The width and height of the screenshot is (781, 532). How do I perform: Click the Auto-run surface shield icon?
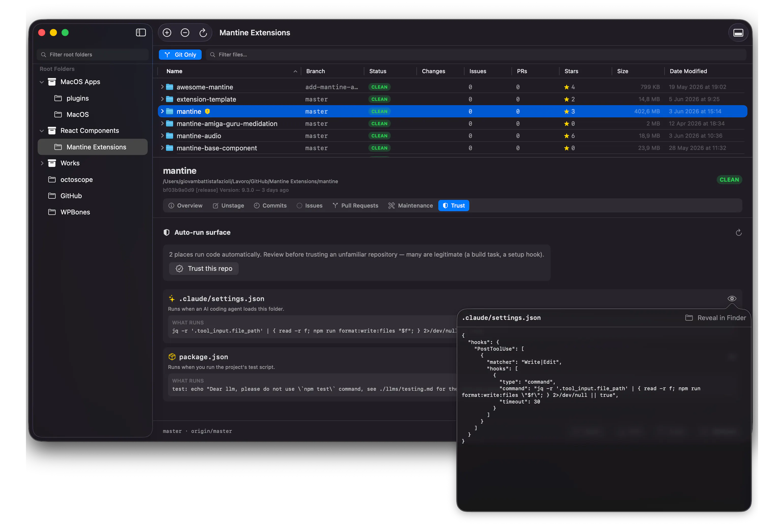[166, 232]
